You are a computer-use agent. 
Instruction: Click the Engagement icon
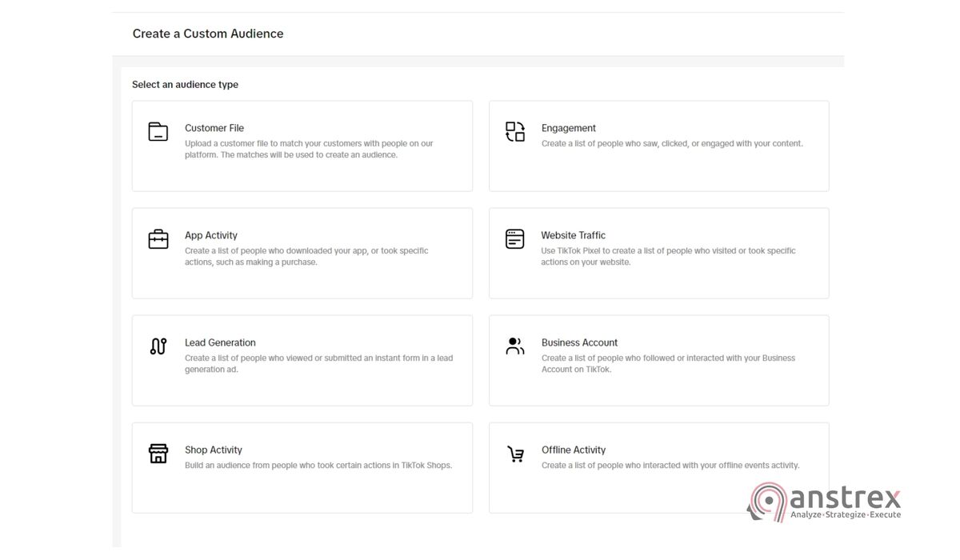(x=514, y=132)
